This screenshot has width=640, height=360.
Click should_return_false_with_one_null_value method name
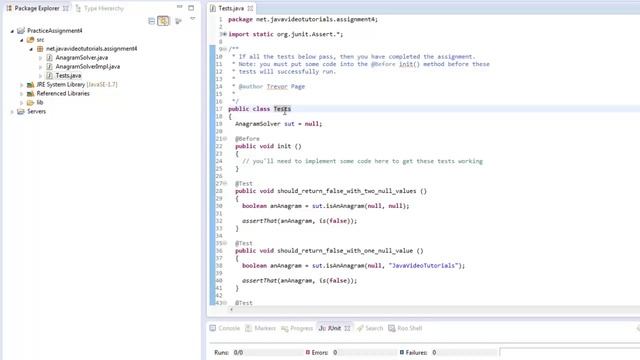[345, 251]
